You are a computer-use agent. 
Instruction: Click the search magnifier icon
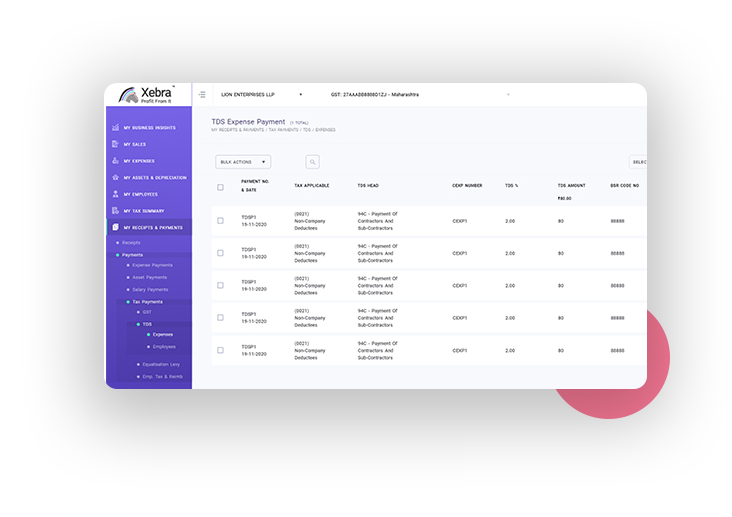click(x=312, y=162)
